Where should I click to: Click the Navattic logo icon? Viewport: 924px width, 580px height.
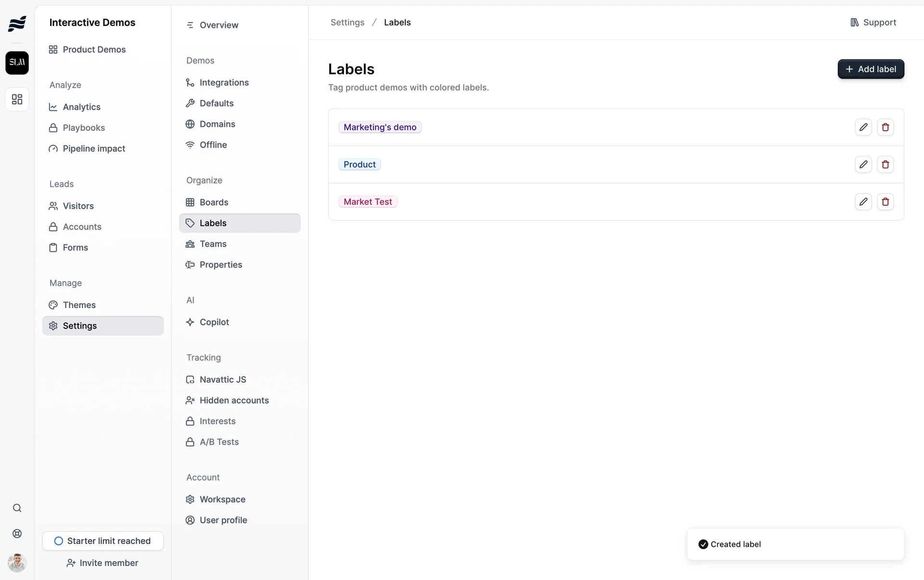point(17,23)
